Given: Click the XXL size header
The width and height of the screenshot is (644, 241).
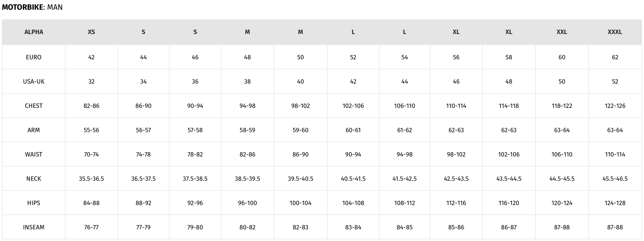Looking at the screenshot, I should coord(562,32).
